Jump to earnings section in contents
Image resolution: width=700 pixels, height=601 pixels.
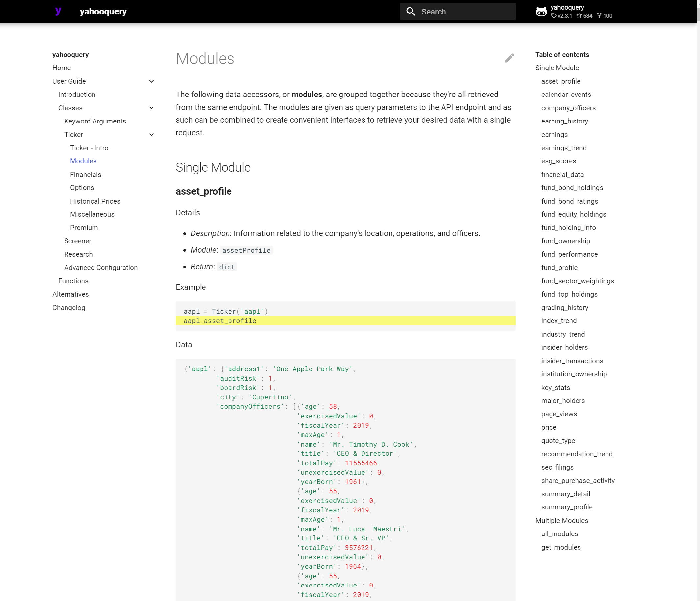click(x=554, y=135)
